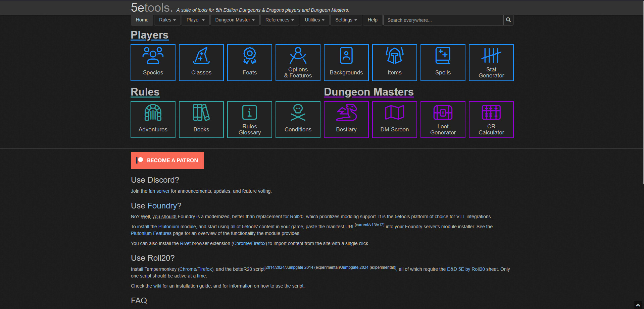Expand the Settings dropdown menu
The height and width of the screenshot is (309, 644).
[x=346, y=20]
